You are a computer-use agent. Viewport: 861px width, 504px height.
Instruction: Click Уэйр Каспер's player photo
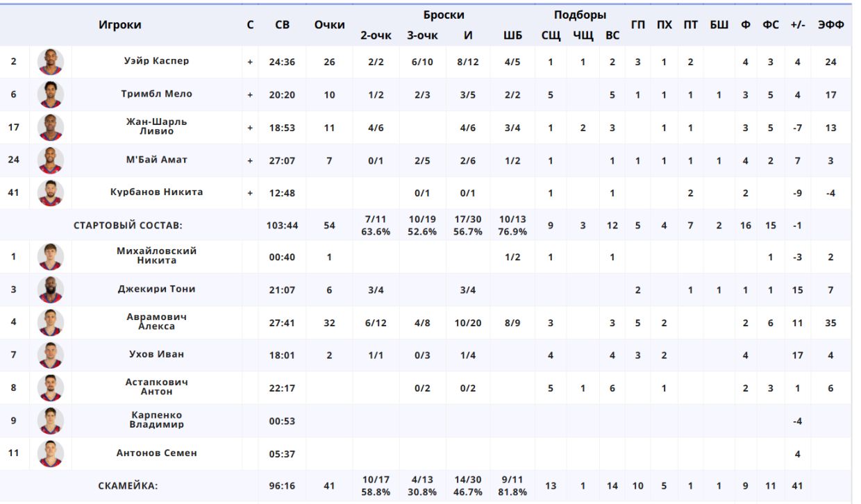[x=50, y=62]
